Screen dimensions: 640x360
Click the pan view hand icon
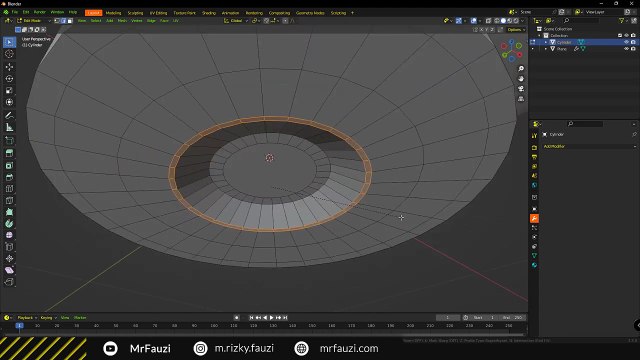(521, 79)
